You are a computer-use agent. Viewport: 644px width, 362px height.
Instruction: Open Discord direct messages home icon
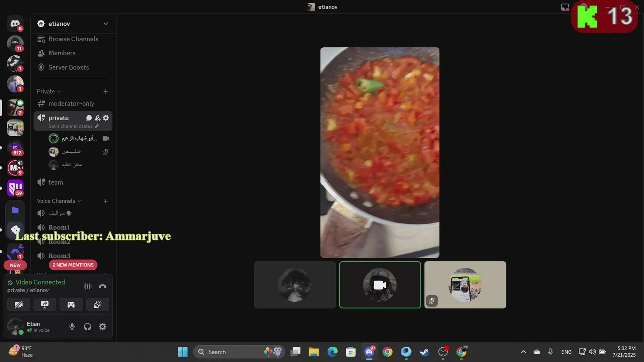(15, 24)
